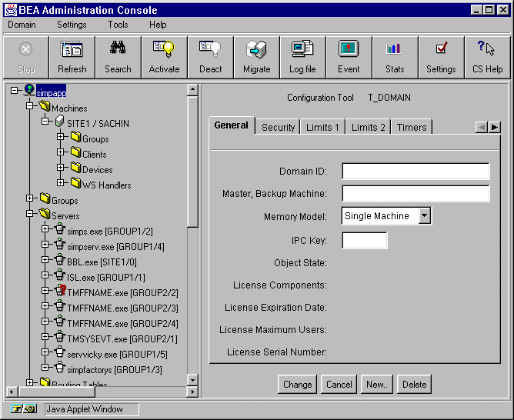Expand Groups under SITE1 / SACHIN
The width and height of the screenshot is (514, 420).
[60, 136]
